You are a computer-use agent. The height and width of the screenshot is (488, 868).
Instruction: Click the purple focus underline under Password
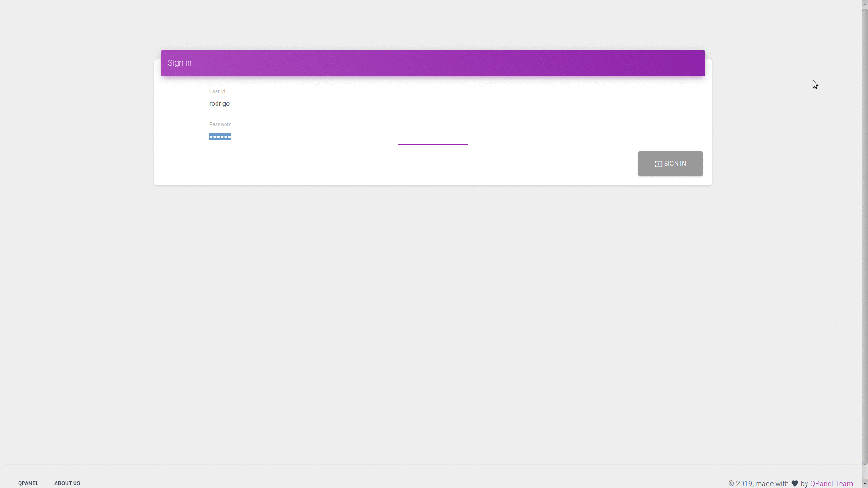[433, 144]
